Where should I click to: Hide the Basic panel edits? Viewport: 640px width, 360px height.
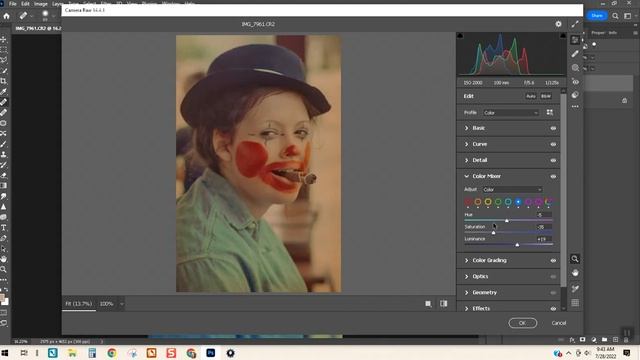[553, 128]
